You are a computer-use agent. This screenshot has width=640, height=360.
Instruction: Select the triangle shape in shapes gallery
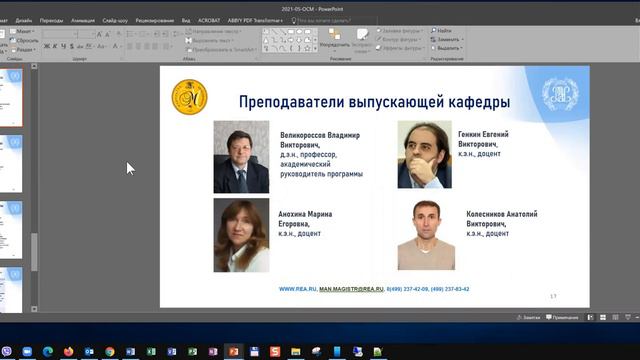(x=266, y=40)
